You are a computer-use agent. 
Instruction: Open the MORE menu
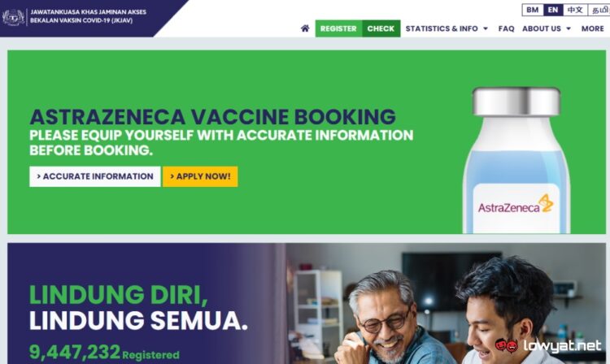click(592, 28)
